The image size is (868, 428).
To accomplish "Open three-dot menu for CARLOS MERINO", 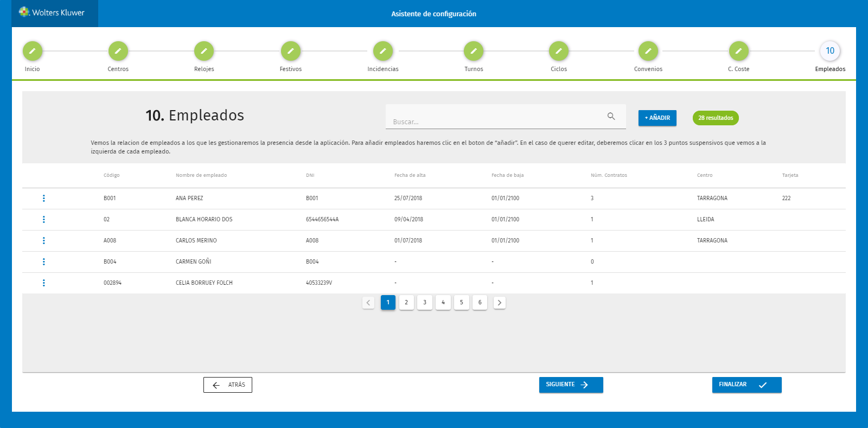I will click(44, 240).
